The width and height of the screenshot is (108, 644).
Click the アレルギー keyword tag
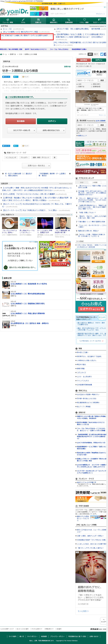click(25, 158)
